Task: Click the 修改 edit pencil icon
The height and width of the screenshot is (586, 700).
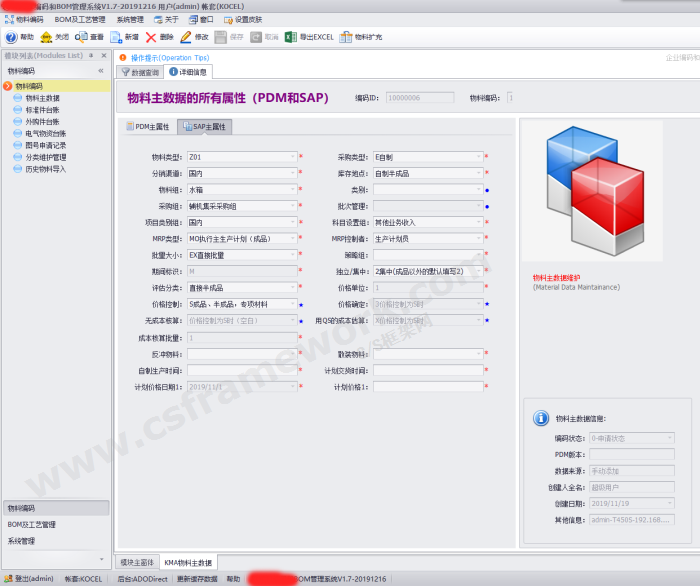Action: 186,37
